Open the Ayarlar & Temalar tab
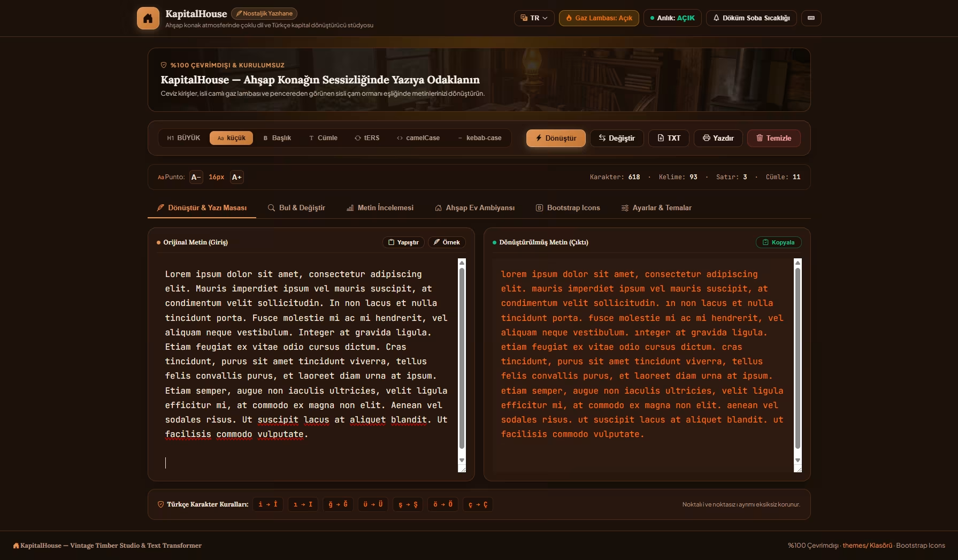This screenshot has width=958, height=560. tap(656, 208)
